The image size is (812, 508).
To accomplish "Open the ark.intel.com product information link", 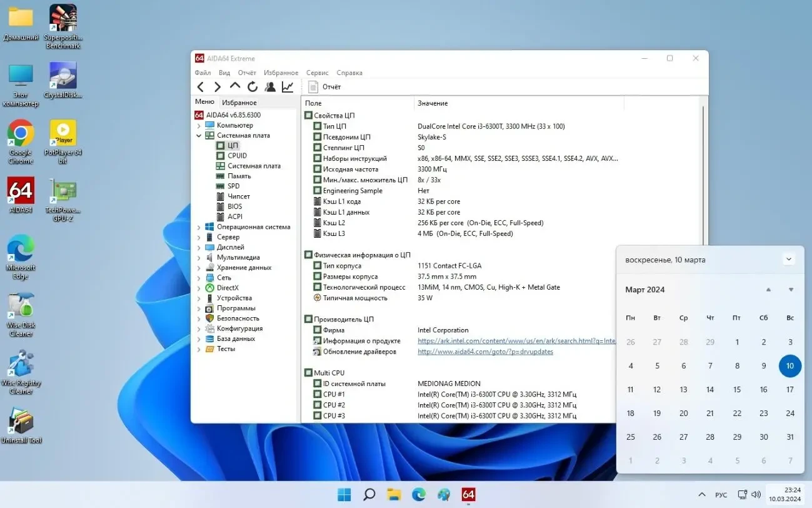I will (x=516, y=341).
